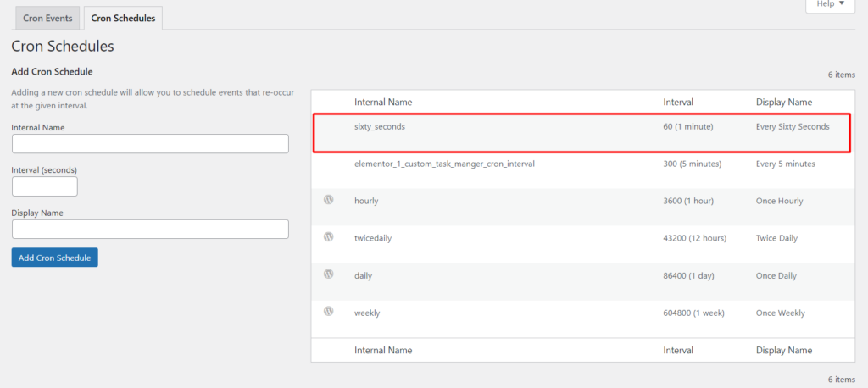This screenshot has height=388, width=868.
Task: Click the weekly schedule name
Action: click(367, 313)
